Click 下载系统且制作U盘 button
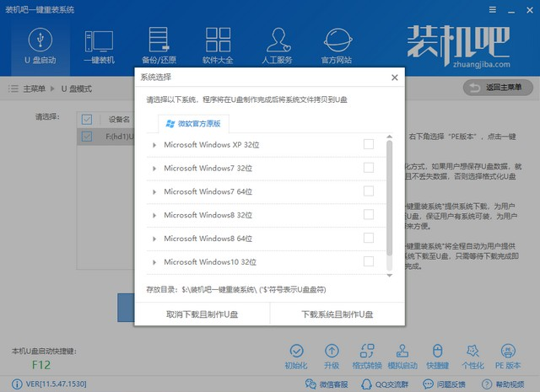Screen dimensions: 540x392 pos(337,314)
